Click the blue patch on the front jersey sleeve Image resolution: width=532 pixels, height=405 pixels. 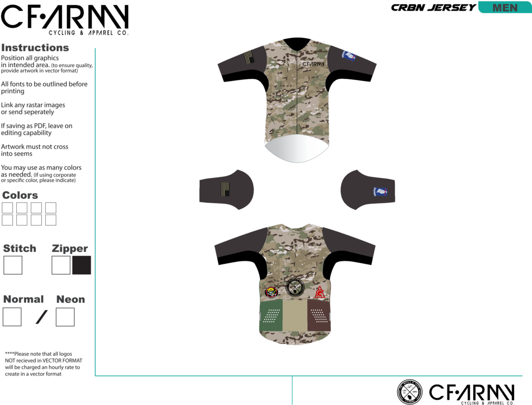click(x=348, y=56)
